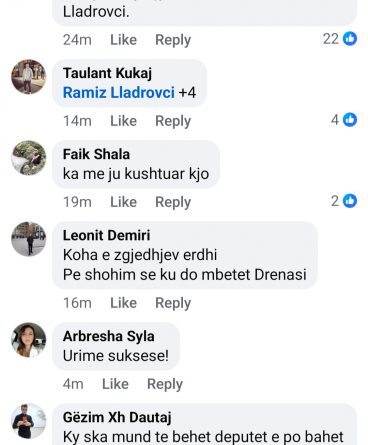Open Leonit Demiri's profile picture
The width and height of the screenshot is (368, 445).
click(x=29, y=239)
